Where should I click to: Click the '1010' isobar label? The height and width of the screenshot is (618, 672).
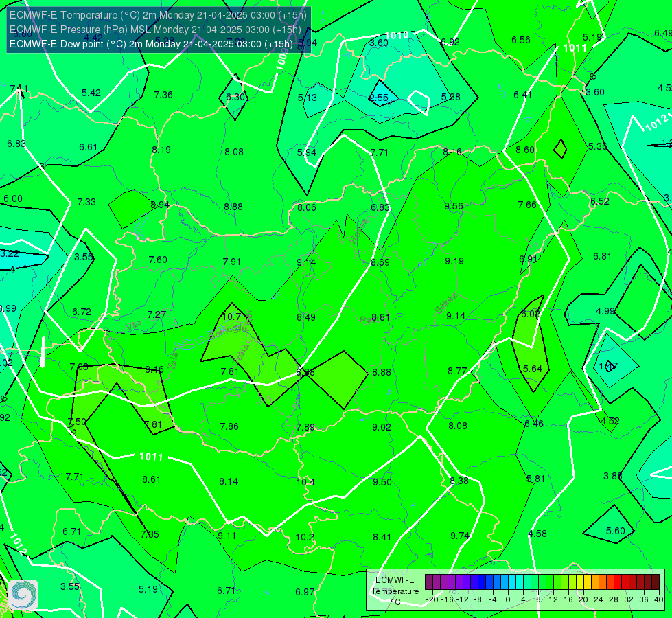[x=397, y=35]
